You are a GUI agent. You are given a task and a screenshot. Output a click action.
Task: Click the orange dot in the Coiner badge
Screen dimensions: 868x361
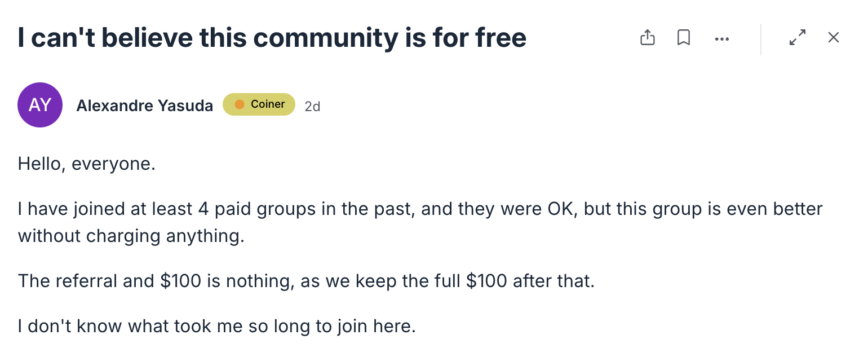pos(240,104)
